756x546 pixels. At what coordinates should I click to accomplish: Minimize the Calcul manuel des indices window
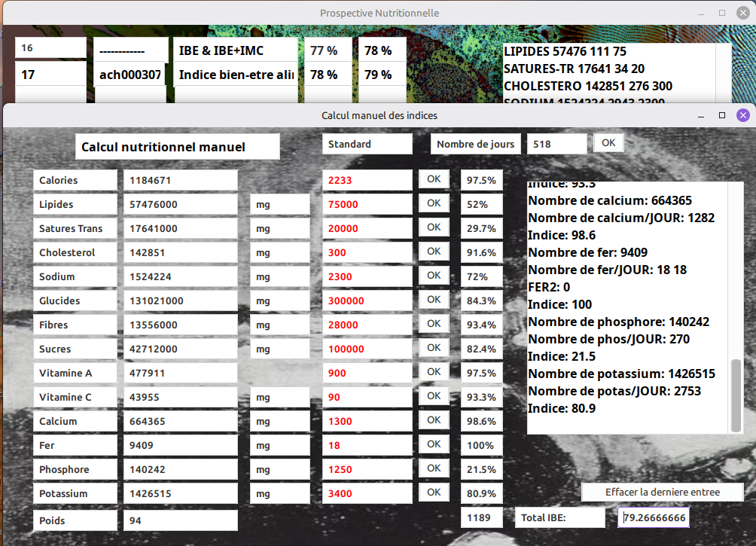(x=701, y=116)
